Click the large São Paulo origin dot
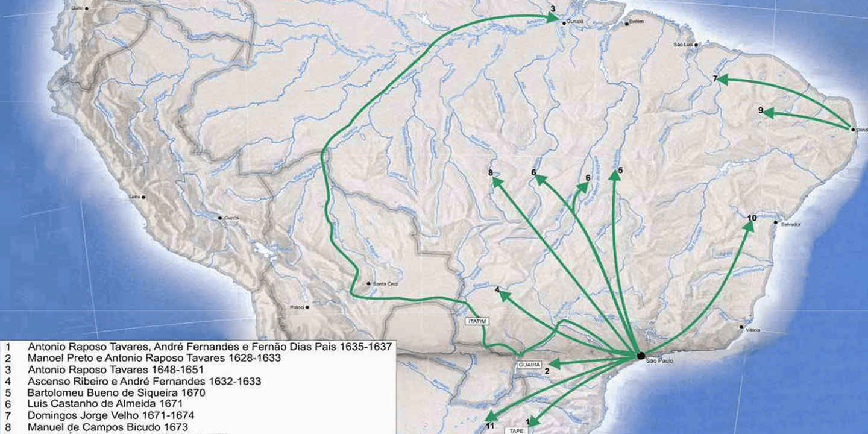 (x=640, y=356)
